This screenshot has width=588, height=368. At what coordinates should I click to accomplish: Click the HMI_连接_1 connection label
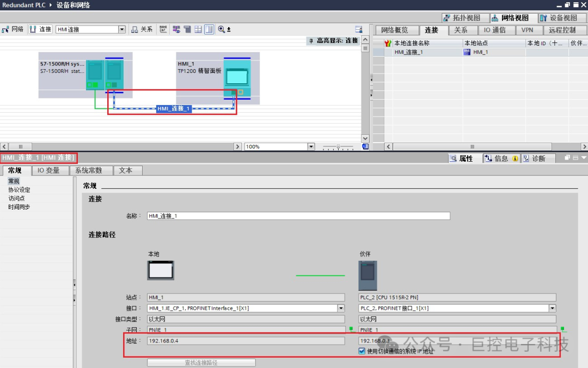tap(174, 108)
